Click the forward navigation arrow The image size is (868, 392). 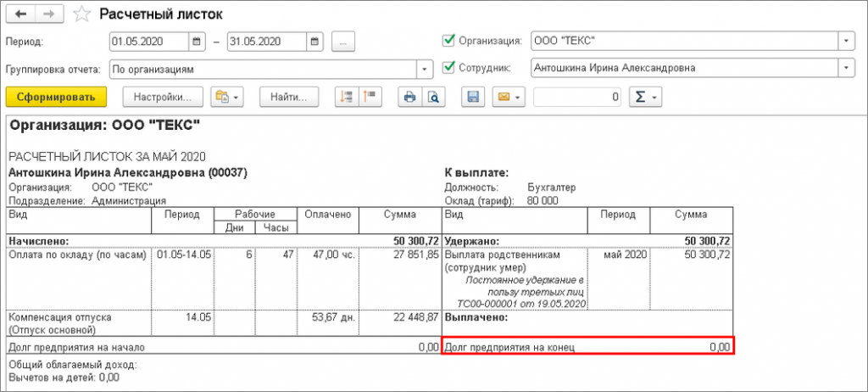click(x=49, y=14)
